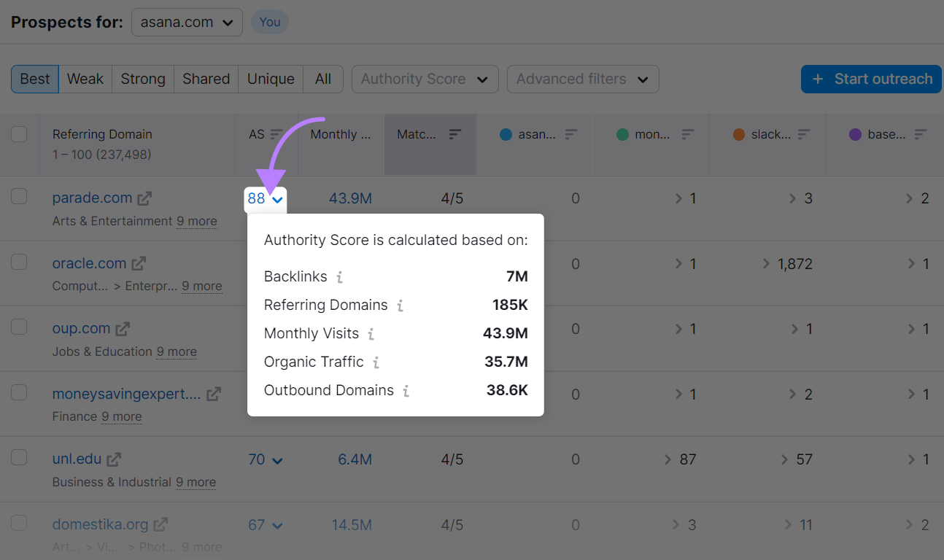Switch to the Best tab
This screenshot has width=944, height=560.
(35, 79)
